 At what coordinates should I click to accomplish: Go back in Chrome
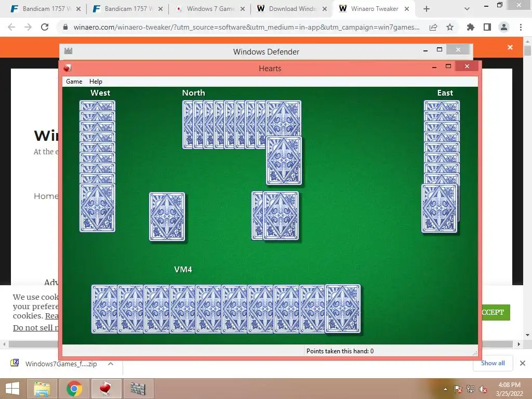point(11,27)
